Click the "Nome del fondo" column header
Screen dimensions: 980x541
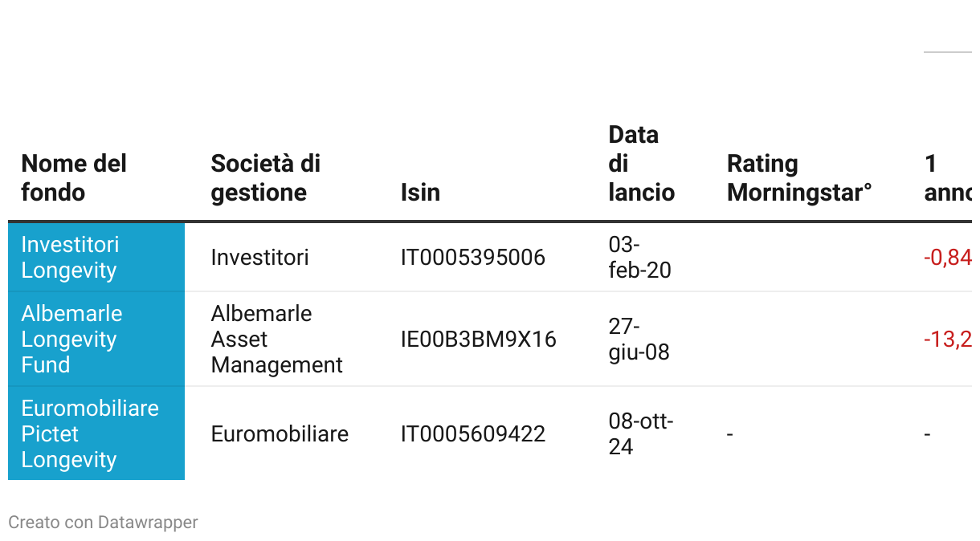click(74, 178)
